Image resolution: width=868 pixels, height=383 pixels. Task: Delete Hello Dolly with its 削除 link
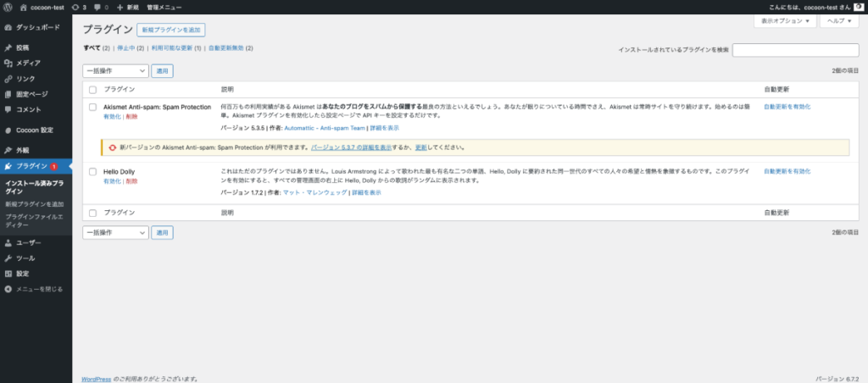point(131,181)
